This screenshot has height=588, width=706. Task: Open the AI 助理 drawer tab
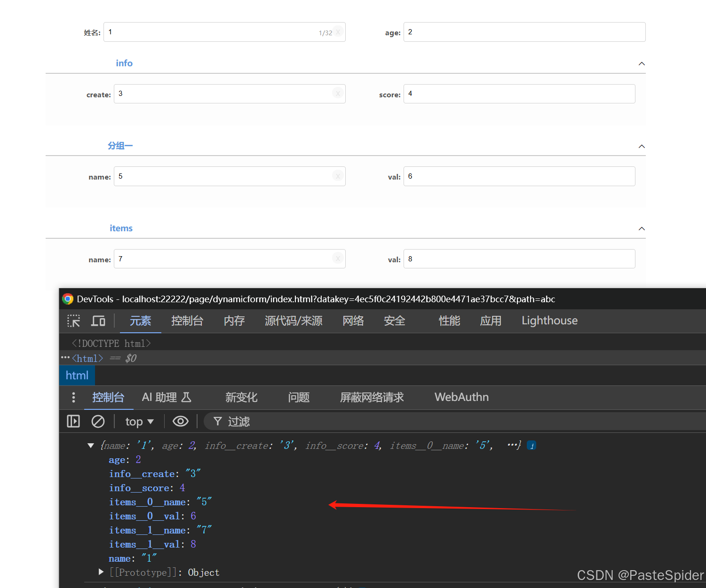[167, 398]
